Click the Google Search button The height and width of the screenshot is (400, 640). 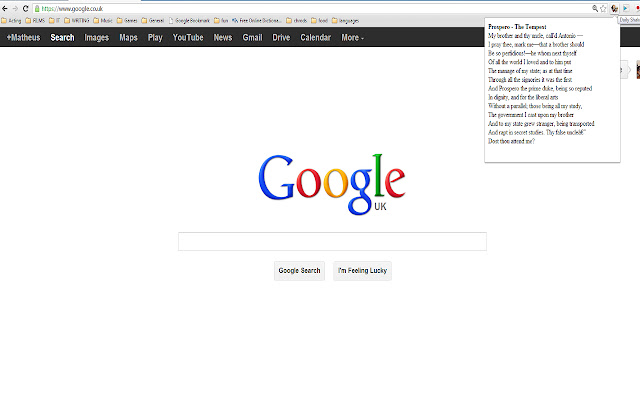click(299, 271)
